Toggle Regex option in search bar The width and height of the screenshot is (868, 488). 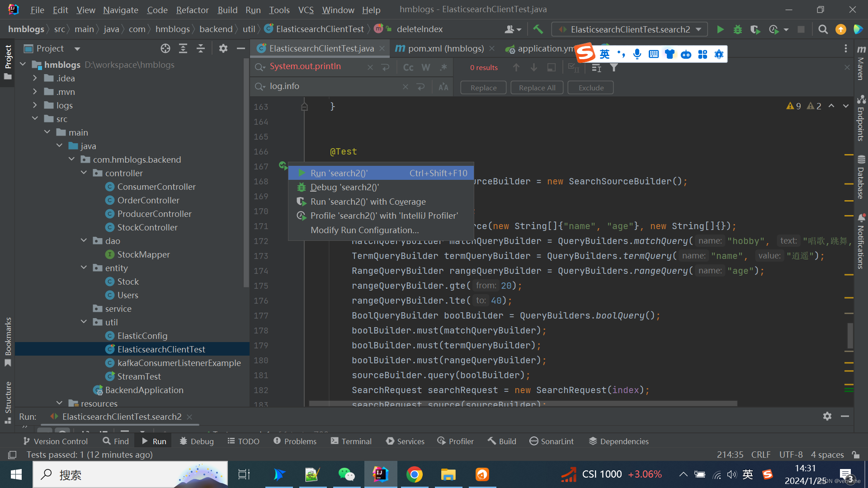[443, 67]
